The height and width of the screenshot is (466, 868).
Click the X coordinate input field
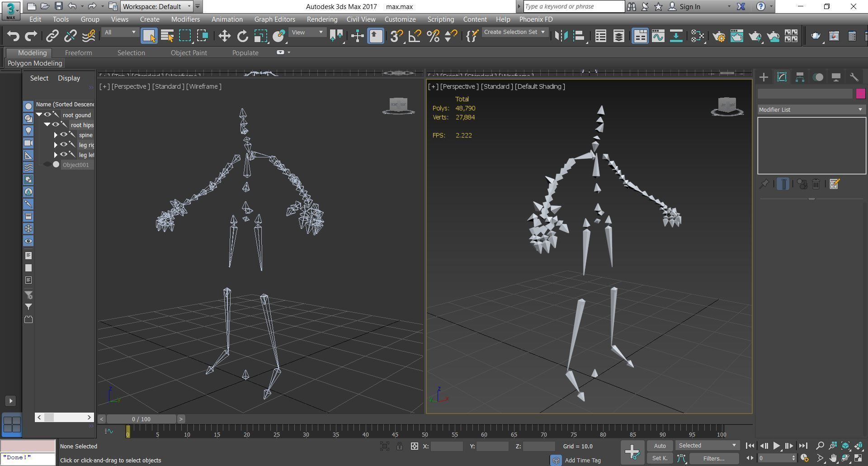pyautogui.click(x=447, y=446)
